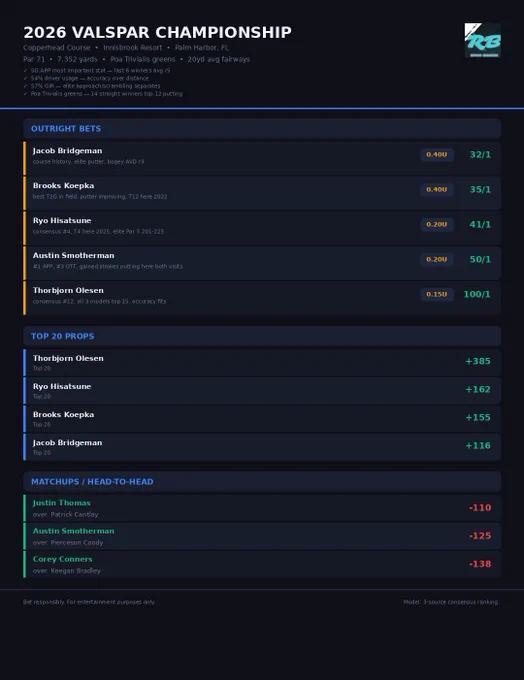Click the 0.40U badge on Jacob Bridgeman's row

point(437,155)
